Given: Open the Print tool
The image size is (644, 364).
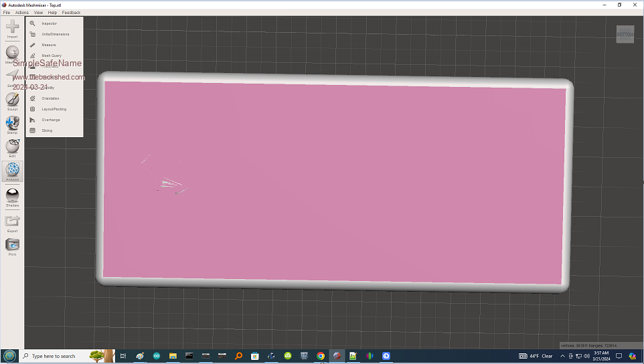Looking at the screenshot, I should click(12, 246).
